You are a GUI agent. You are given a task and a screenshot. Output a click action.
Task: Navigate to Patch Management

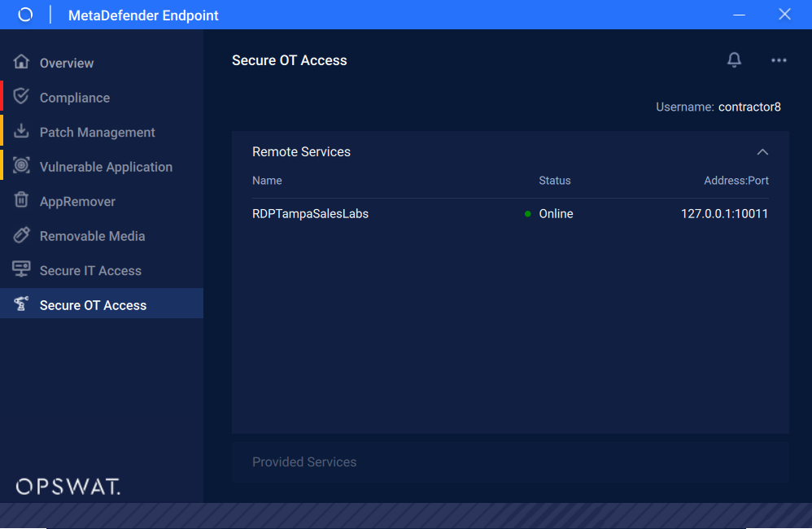click(102, 132)
